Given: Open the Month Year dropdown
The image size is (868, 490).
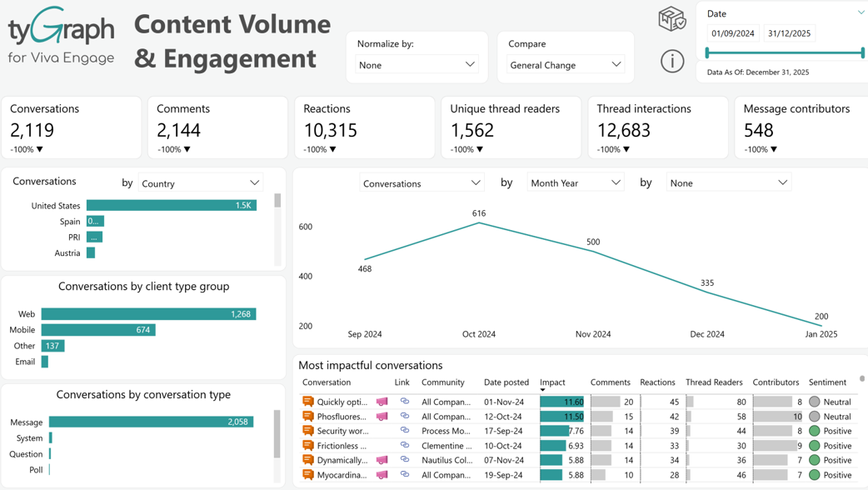Looking at the screenshot, I should tap(575, 182).
